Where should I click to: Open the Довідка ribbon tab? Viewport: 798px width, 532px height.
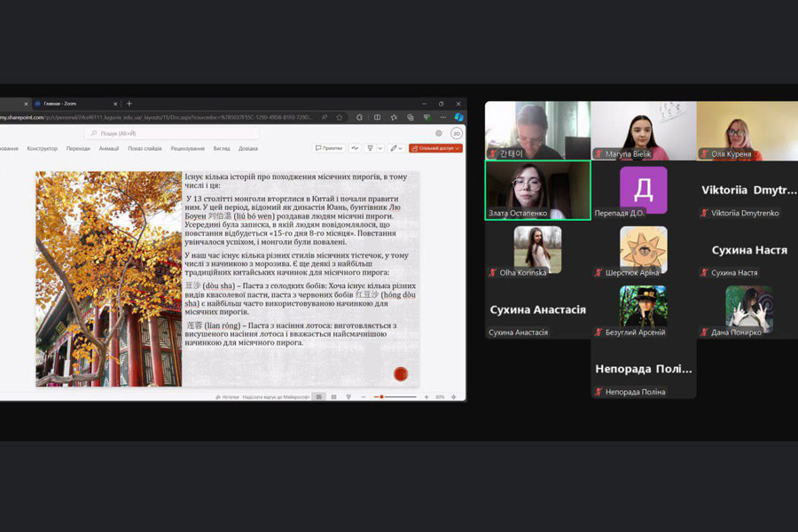pos(248,149)
